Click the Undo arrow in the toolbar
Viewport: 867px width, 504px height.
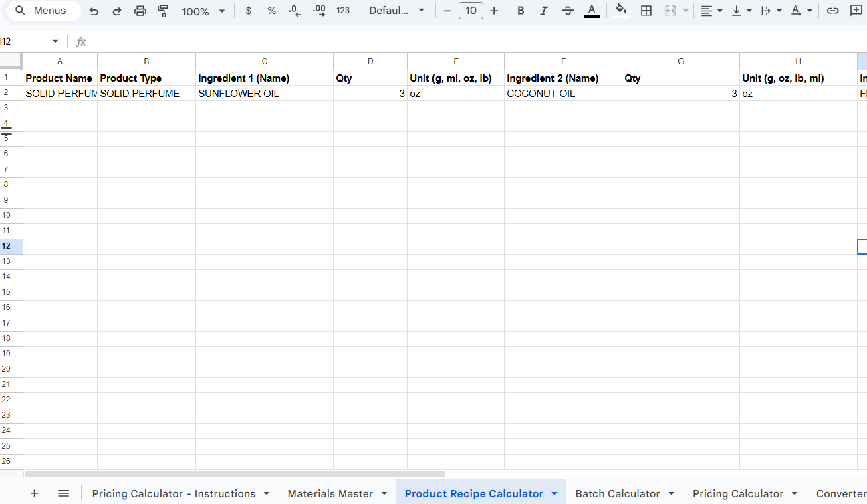(94, 11)
